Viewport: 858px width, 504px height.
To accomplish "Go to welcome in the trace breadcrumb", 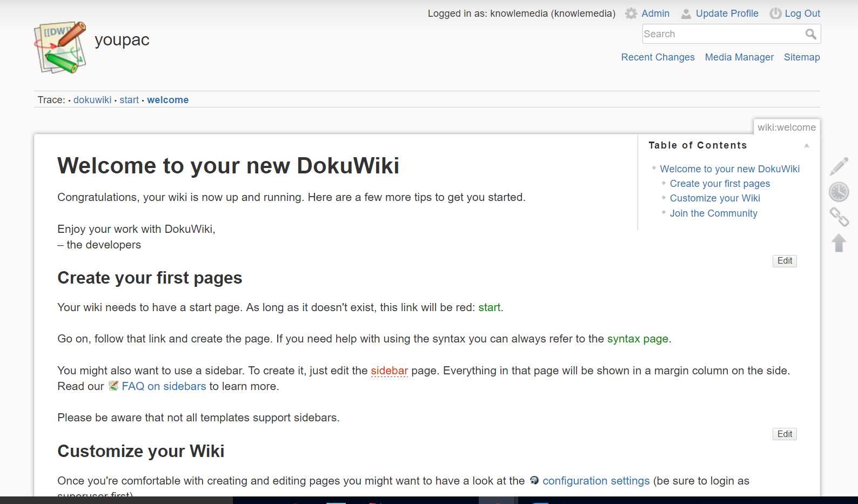I will coord(168,100).
